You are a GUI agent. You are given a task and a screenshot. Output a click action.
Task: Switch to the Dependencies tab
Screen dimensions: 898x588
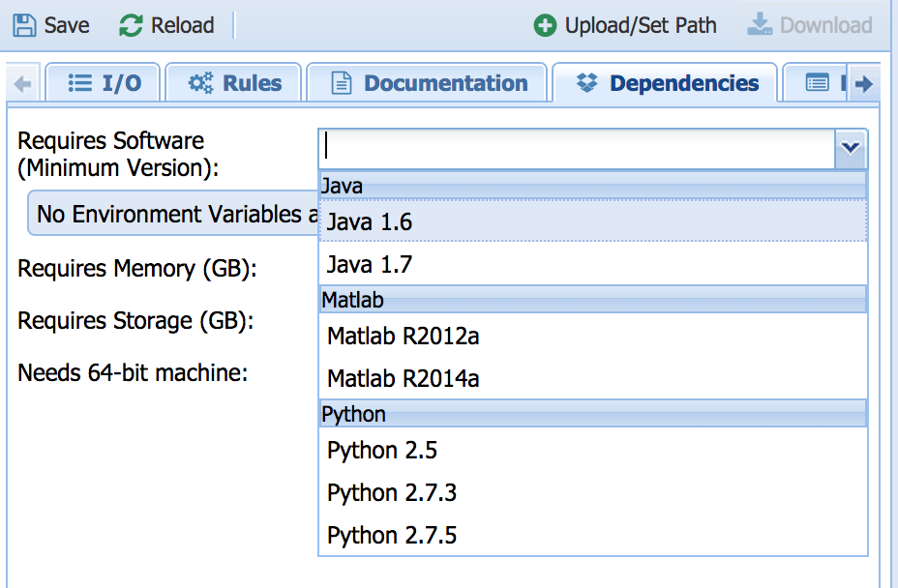click(667, 84)
